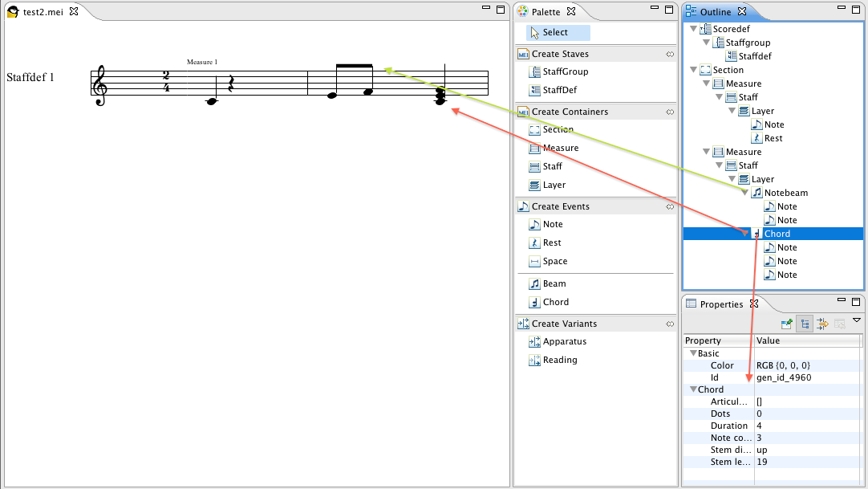Collapse the Chord category in Properties
The image size is (868, 489).
click(693, 389)
